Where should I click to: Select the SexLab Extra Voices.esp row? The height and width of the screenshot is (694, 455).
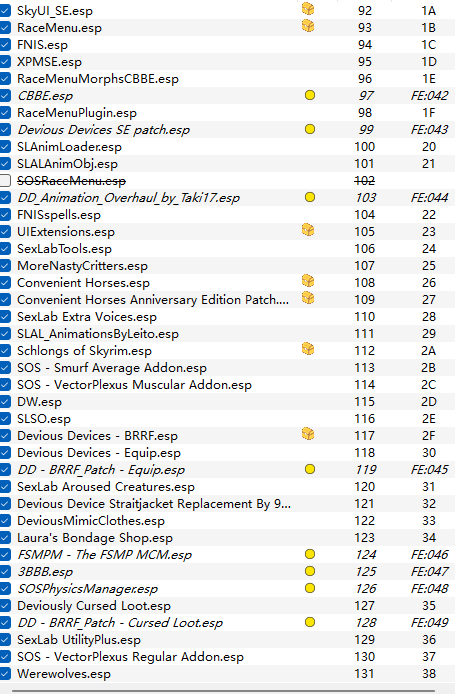point(228,317)
